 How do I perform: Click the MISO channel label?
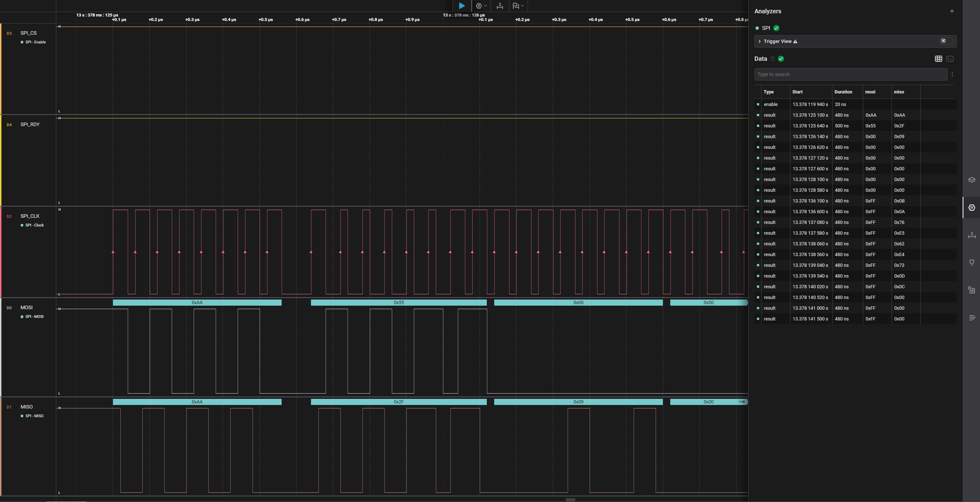[x=26, y=407]
